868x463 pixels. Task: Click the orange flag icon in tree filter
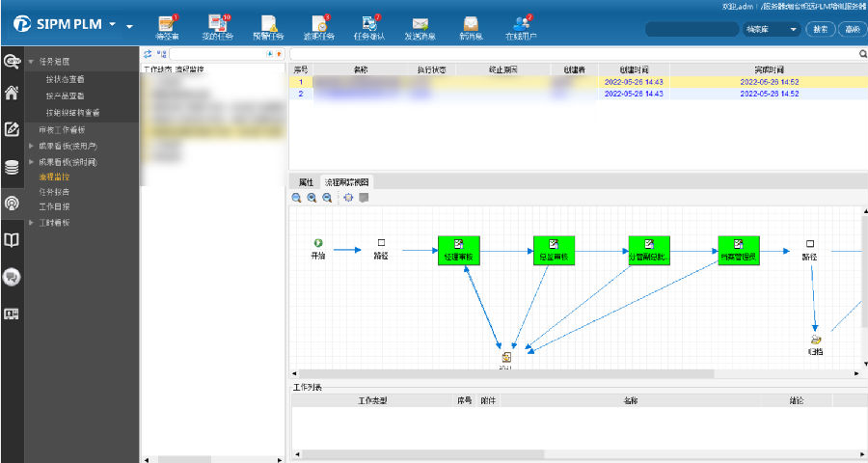click(279, 54)
